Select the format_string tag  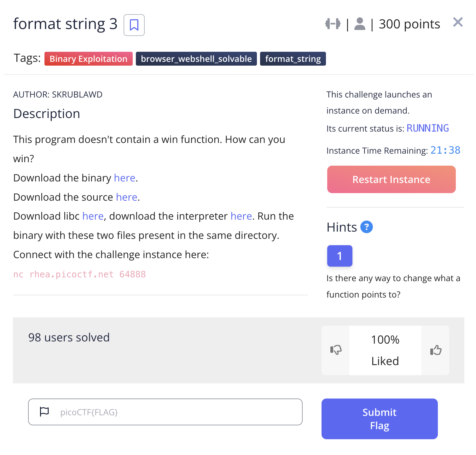[x=293, y=59]
